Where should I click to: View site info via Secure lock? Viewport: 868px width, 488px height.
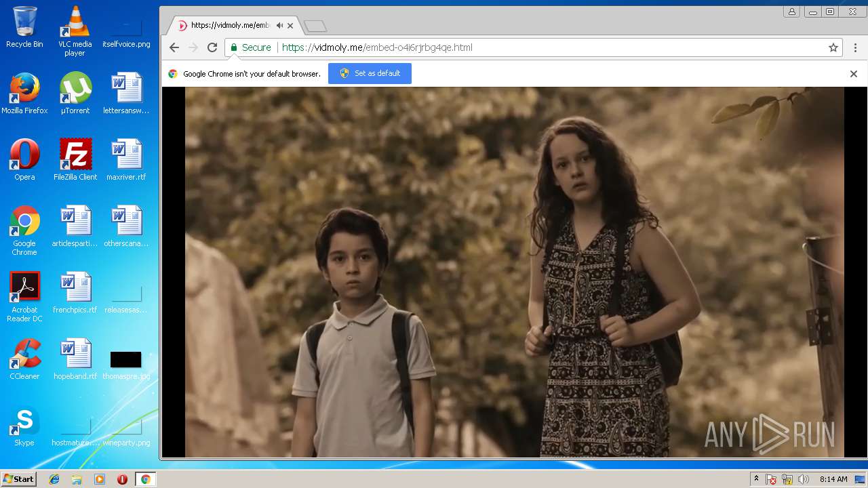coord(250,47)
